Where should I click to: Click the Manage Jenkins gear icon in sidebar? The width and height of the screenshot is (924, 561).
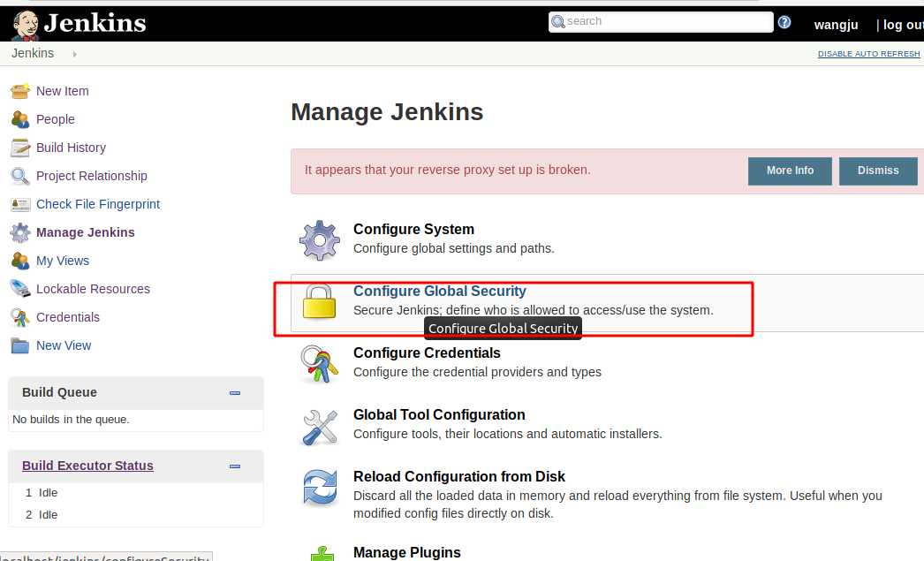pyautogui.click(x=20, y=232)
